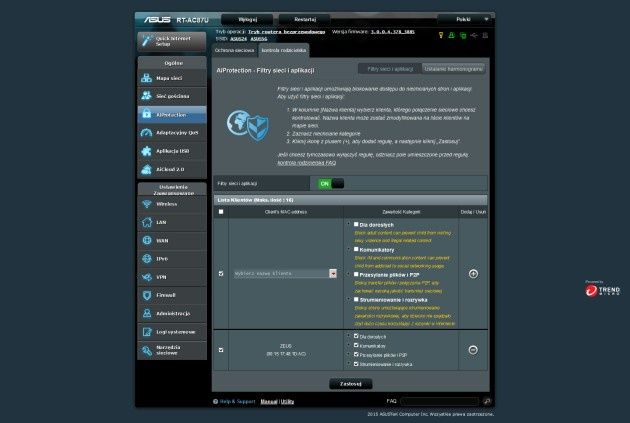
Task: Click the yellow light bulb status icon
Action: coord(441,35)
